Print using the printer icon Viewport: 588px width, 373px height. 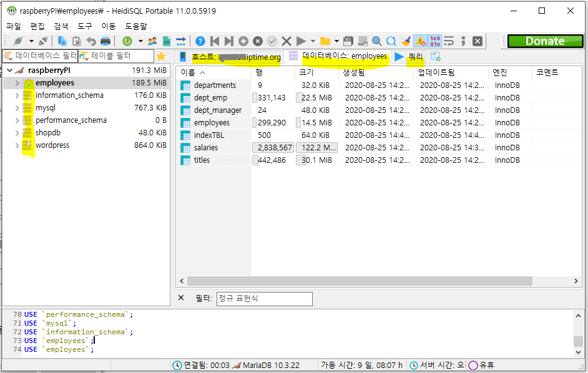click(x=105, y=41)
